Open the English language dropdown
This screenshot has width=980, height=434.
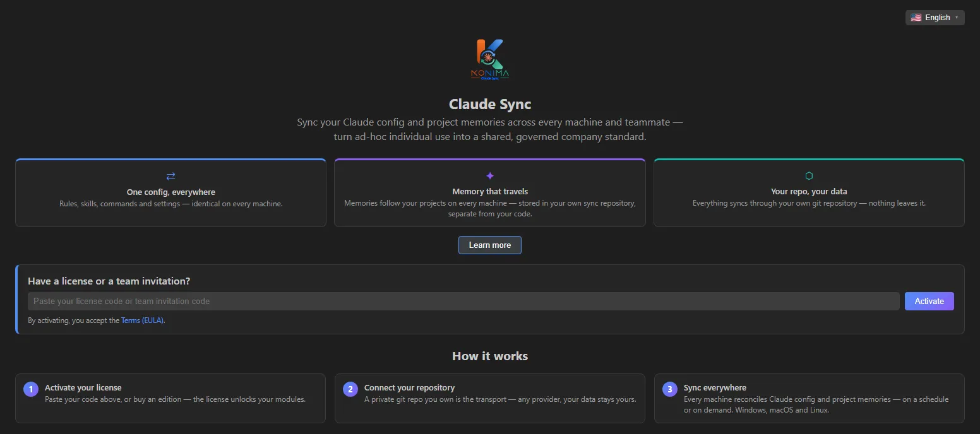tap(935, 18)
